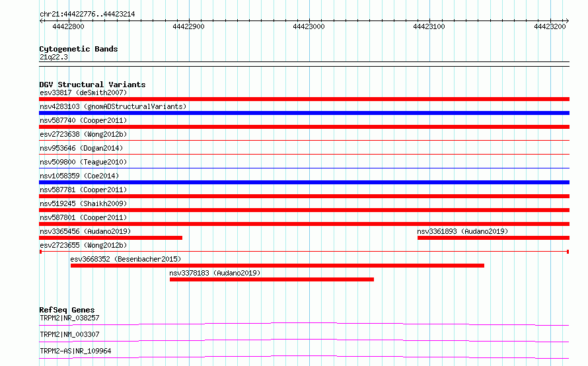Viewport: 588px width, 366px height.
Task: Open variant nsv3361893 (Audano2019) label
Action: [x=462, y=231]
